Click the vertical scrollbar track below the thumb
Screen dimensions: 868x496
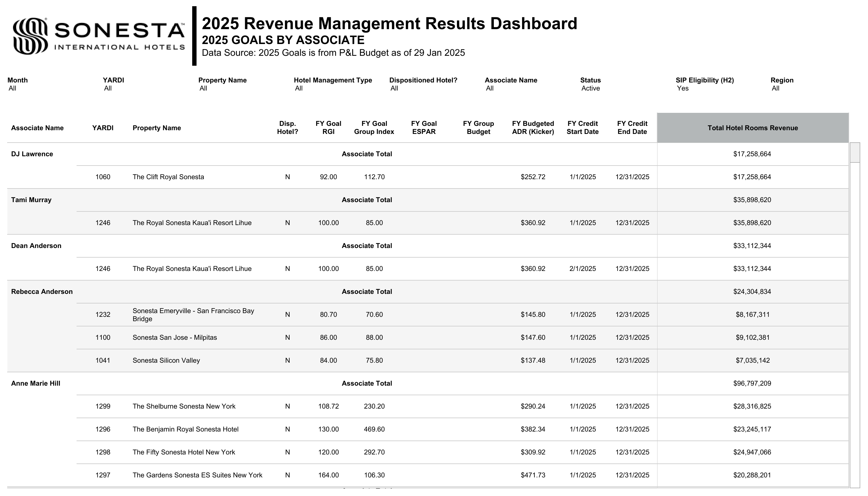click(855, 325)
